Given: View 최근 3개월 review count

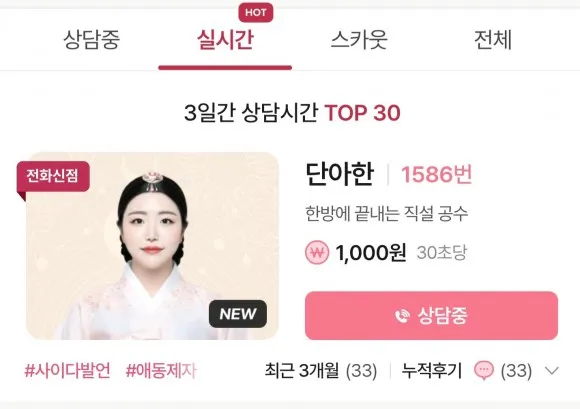Looking at the screenshot, I should coord(321,371).
